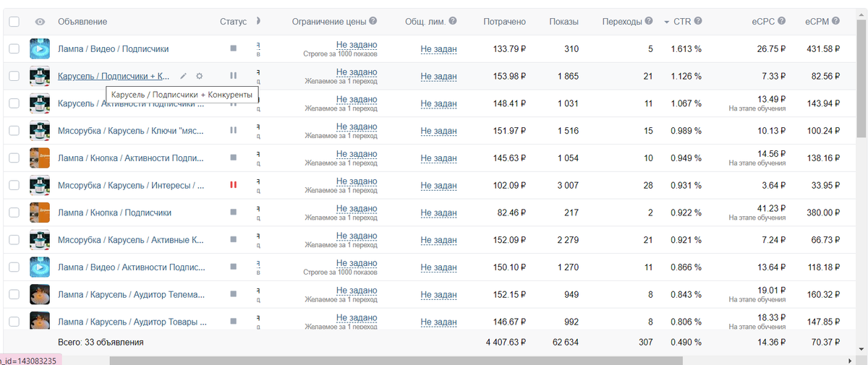This screenshot has width=868, height=365.
Task: Edit the Не задан total limit for Лампа / Видео / Подписчики
Action: click(439, 49)
